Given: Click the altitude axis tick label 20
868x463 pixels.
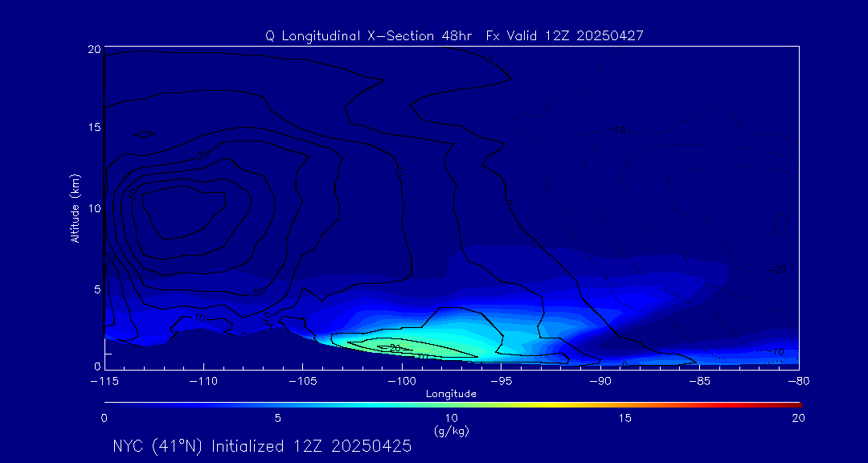Looking at the screenshot, I should pyautogui.click(x=94, y=49).
